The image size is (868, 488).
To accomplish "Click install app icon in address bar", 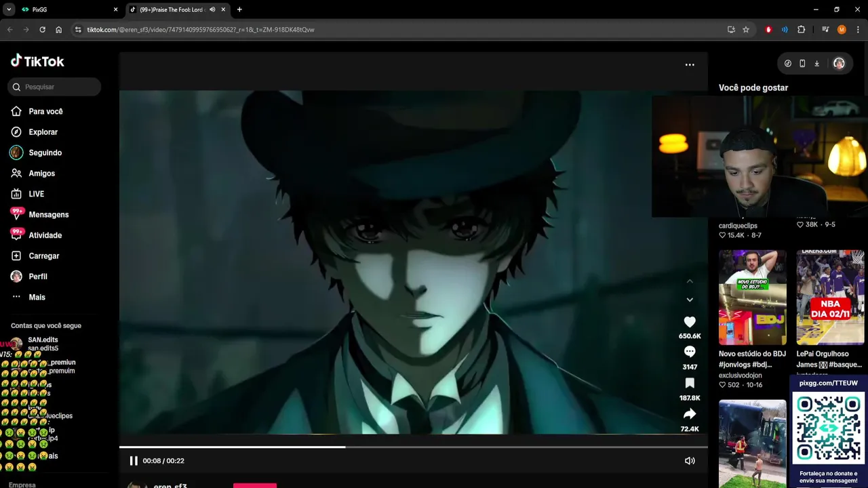I will click(731, 30).
